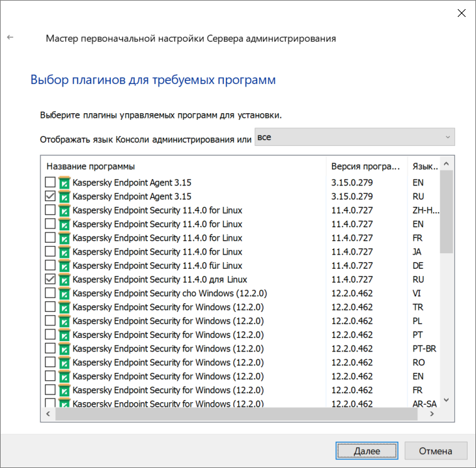Screen dimensions: 476x468
Task: Click version '12.2.0.462' in the PT-BR row
Action: coord(352,349)
